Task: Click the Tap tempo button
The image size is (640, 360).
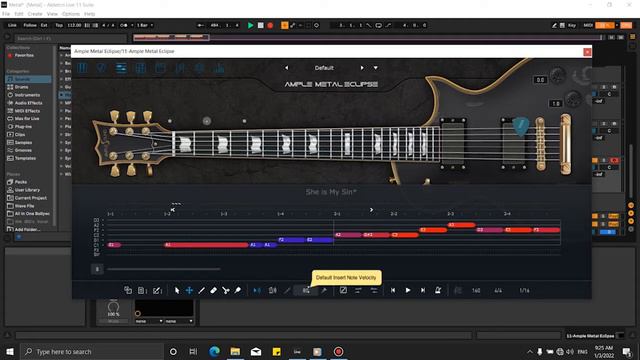Action: (x=59, y=25)
